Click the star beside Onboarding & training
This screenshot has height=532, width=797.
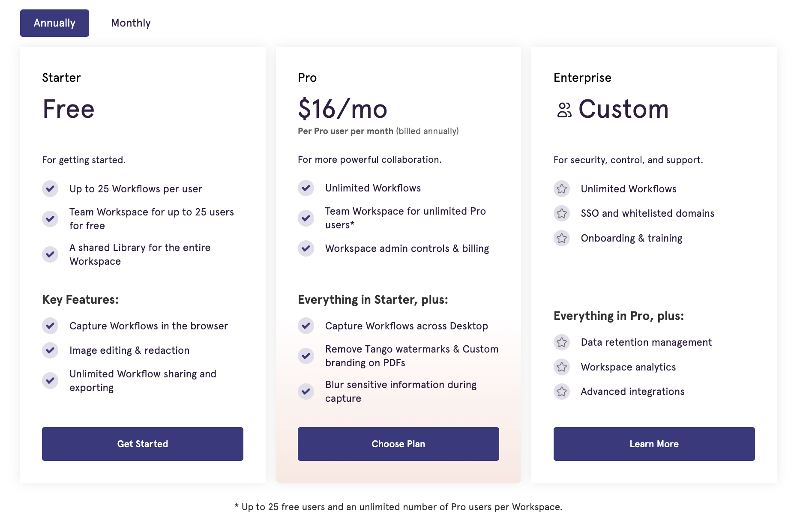562,238
